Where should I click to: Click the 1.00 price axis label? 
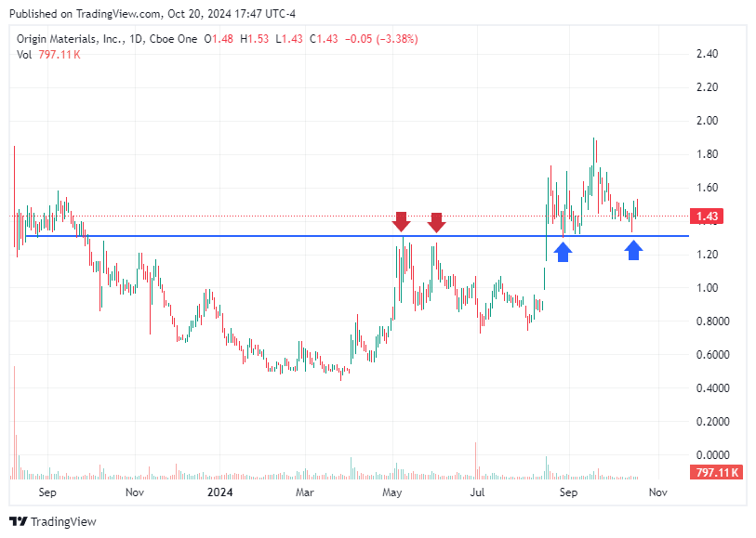pos(708,288)
